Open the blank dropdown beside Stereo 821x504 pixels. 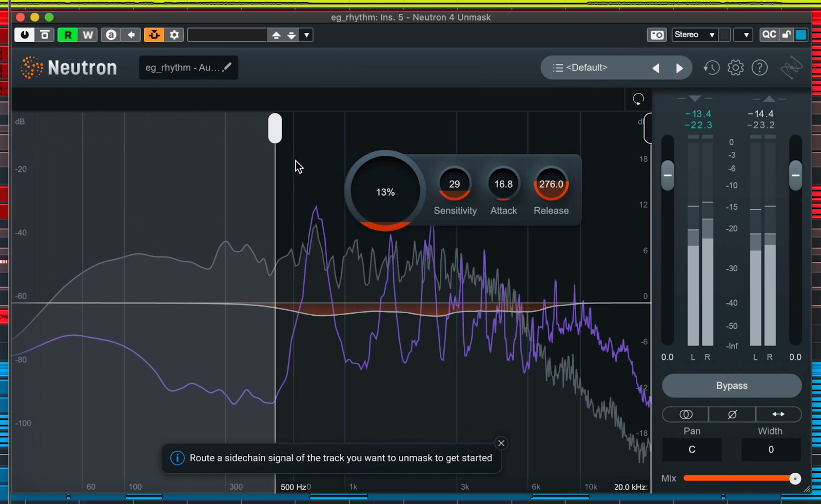coord(744,35)
